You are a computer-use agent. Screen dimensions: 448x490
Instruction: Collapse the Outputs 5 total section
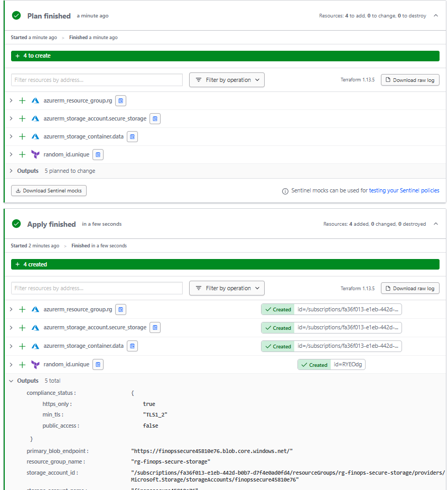pyautogui.click(x=11, y=381)
